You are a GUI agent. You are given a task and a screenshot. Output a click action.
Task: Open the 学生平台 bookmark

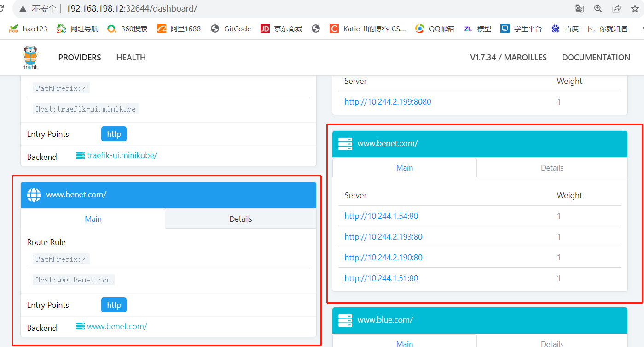521,29
